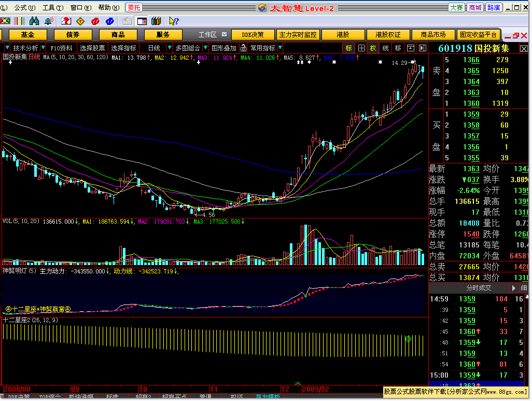Toggle the 细 detail button in trades header

coord(524,288)
